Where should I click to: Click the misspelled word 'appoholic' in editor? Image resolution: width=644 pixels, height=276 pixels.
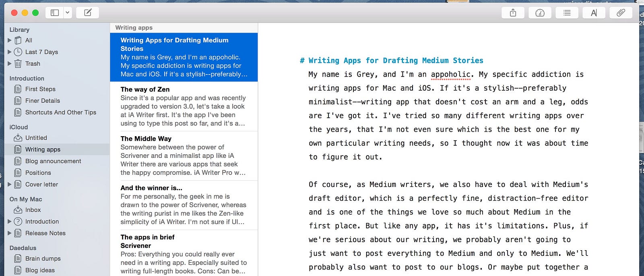click(450, 75)
